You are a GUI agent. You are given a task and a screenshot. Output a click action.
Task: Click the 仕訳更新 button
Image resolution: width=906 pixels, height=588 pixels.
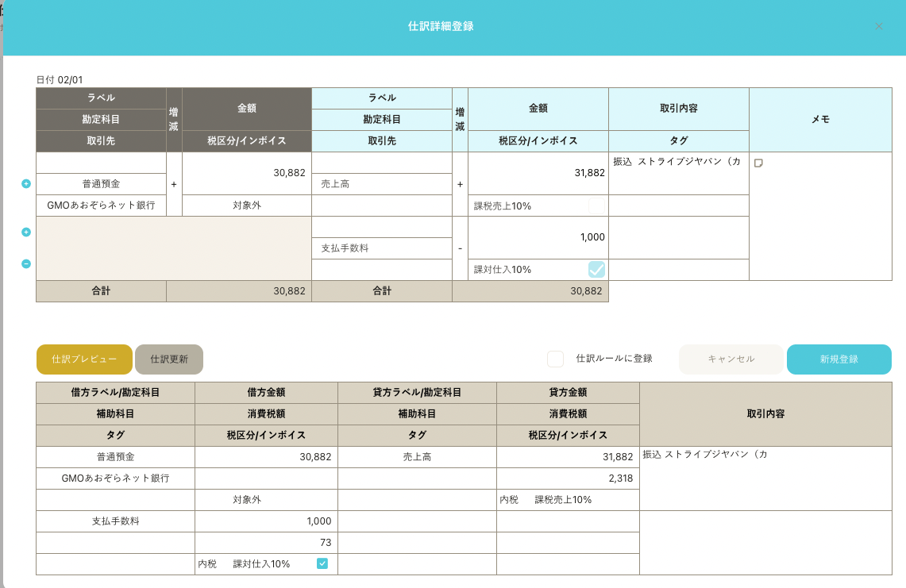[x=169, y=359]
